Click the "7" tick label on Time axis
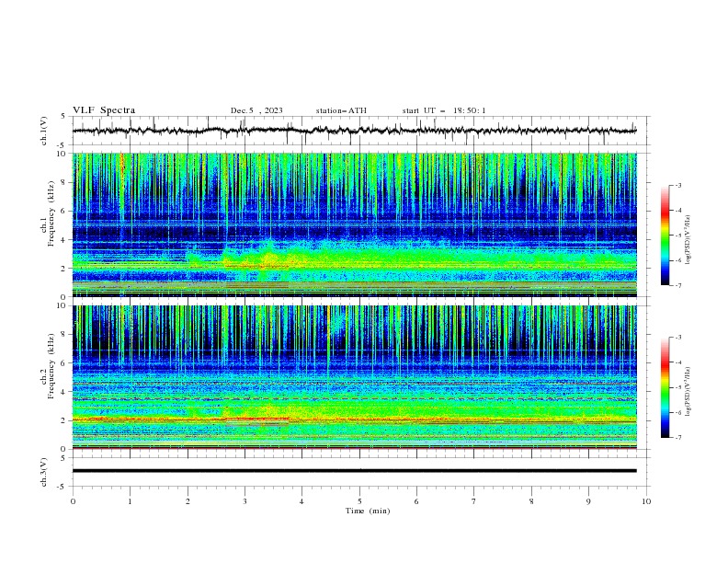 coord(474,501)
